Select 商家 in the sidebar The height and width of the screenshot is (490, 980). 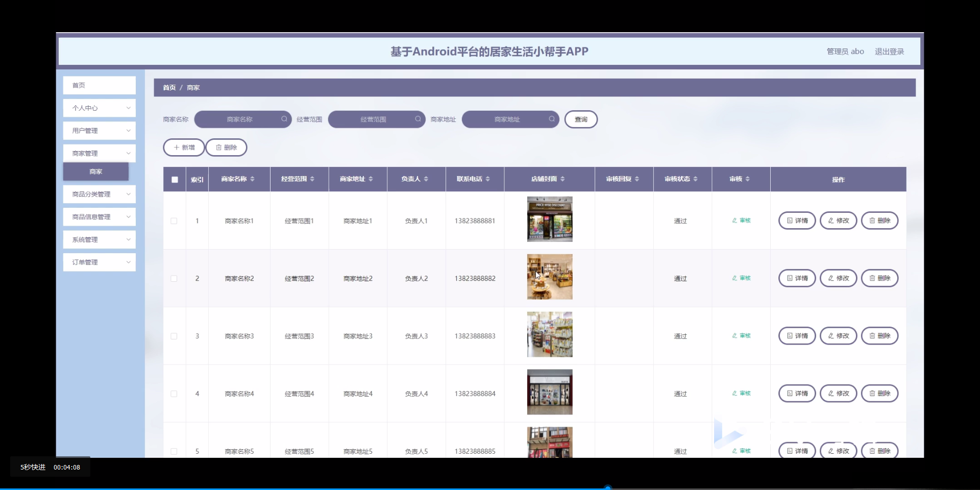coord(95,171)
